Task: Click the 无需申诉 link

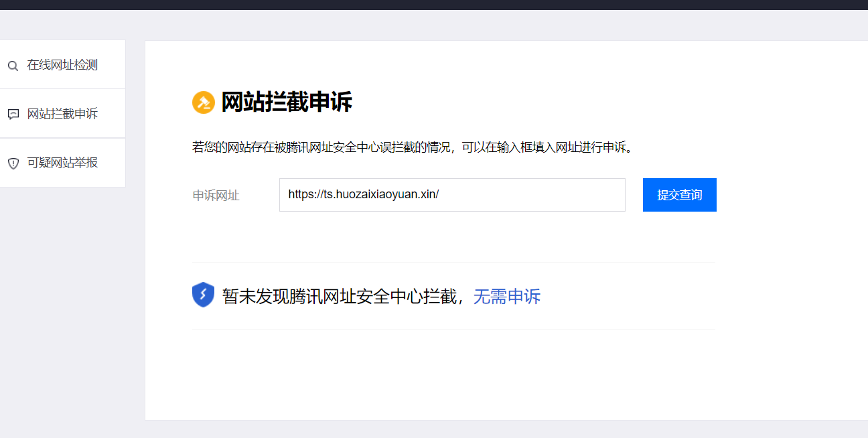Action: 506,296
